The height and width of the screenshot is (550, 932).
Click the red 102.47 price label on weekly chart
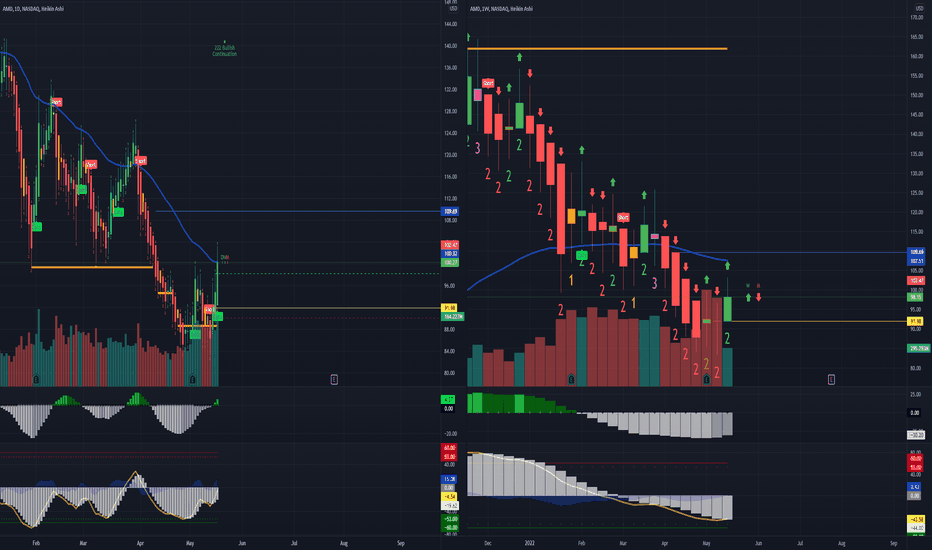tap(916, 280)
